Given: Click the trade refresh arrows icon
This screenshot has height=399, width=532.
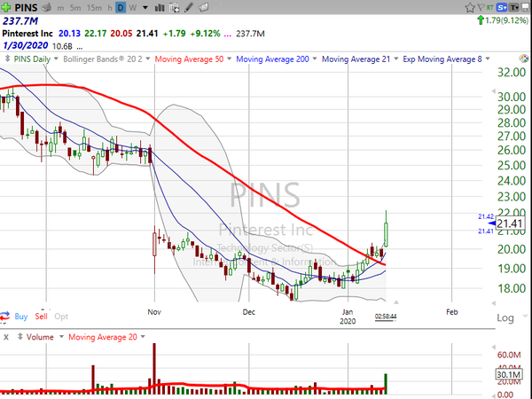Looking at the screenshot, I should 4,317.
